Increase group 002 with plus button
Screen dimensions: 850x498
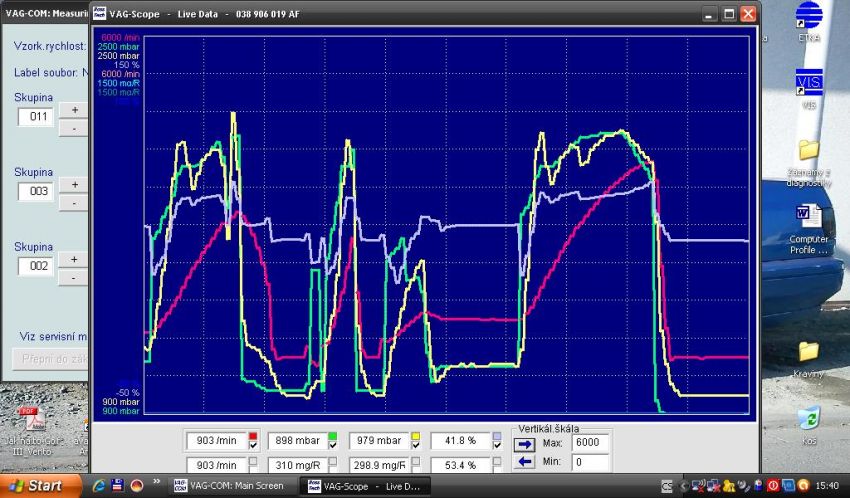click(74, 258)
